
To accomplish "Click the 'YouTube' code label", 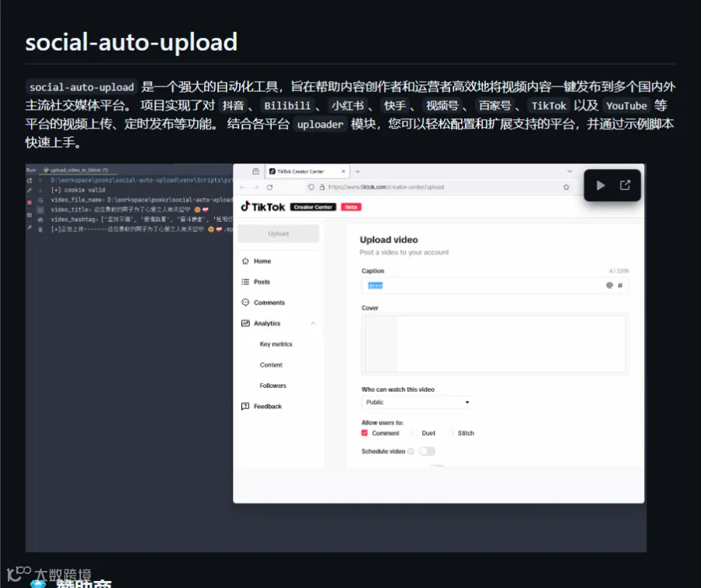I will [x=626, y=105].
